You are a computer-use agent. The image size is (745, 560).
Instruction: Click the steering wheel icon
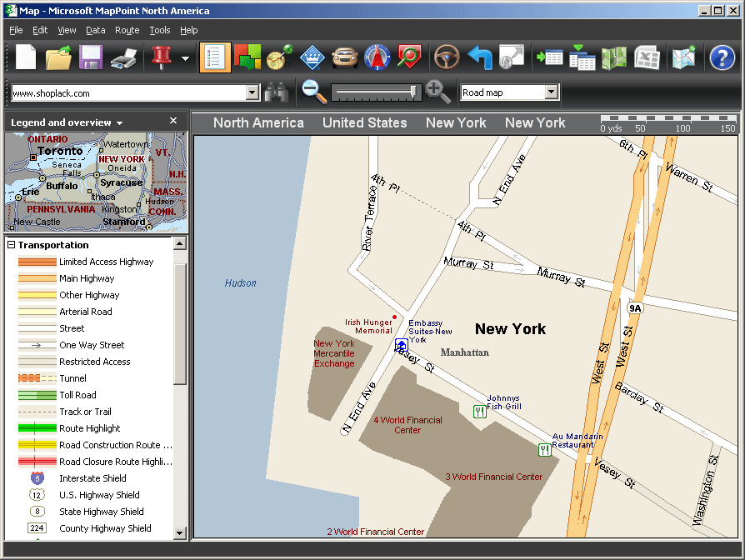(x=447, y=57)
